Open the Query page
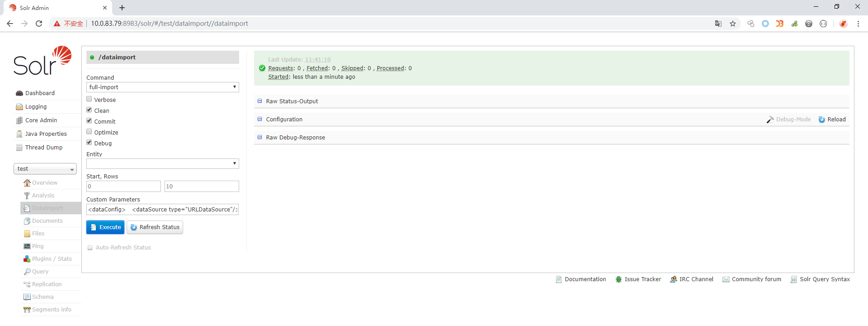The height and width of the screenshot is (326, 868). [x=40, y=272]
